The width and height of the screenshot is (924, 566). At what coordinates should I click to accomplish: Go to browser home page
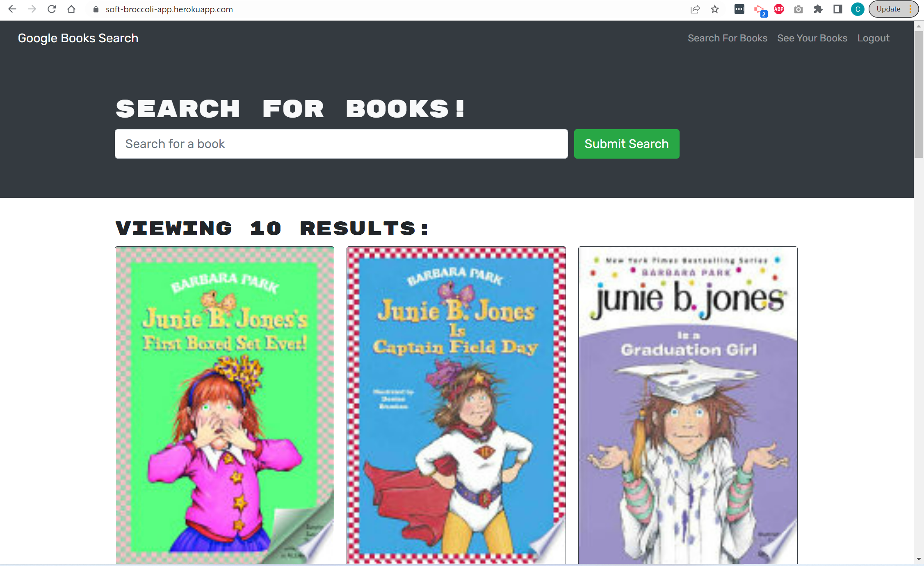[x=71, y=9]
